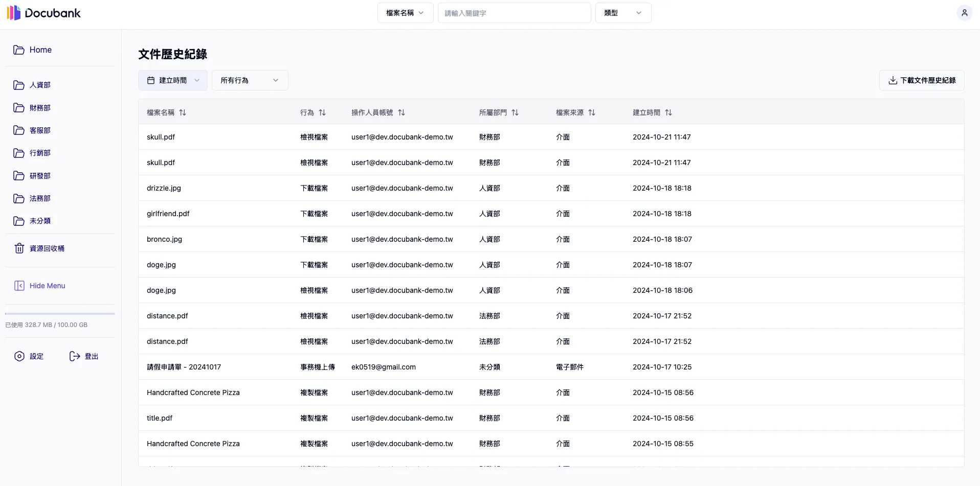This screenshot has width=980, height=486.
Task: Open the 所有行為 action filter dropdown
Action: 249,80
